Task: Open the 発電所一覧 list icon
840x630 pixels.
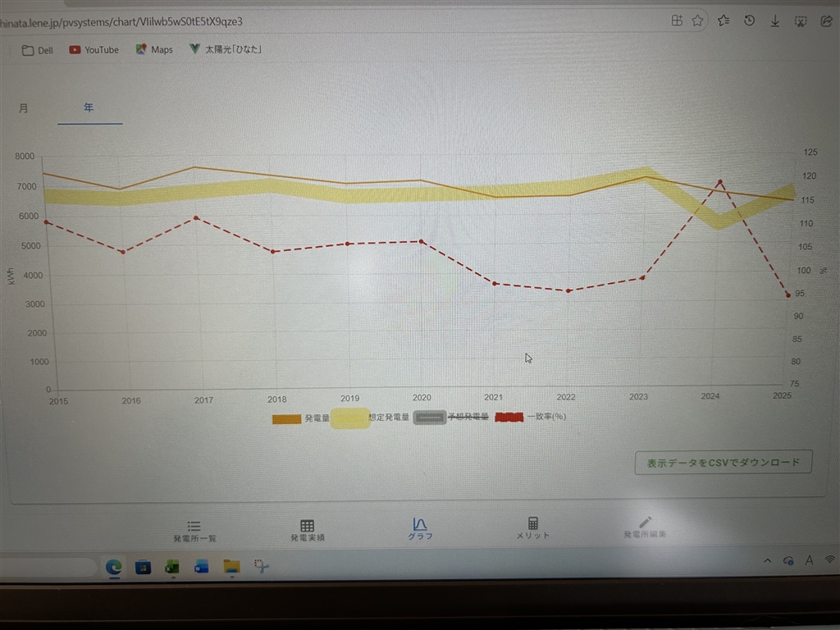Action: coord(194,531)
